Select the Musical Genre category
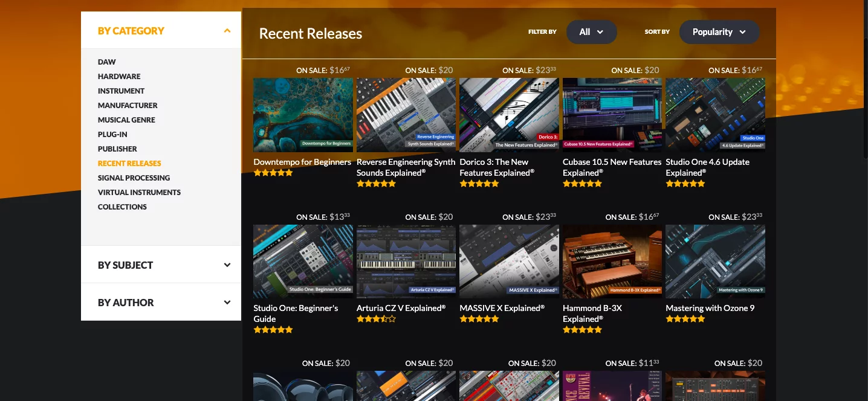 (126, 120)
